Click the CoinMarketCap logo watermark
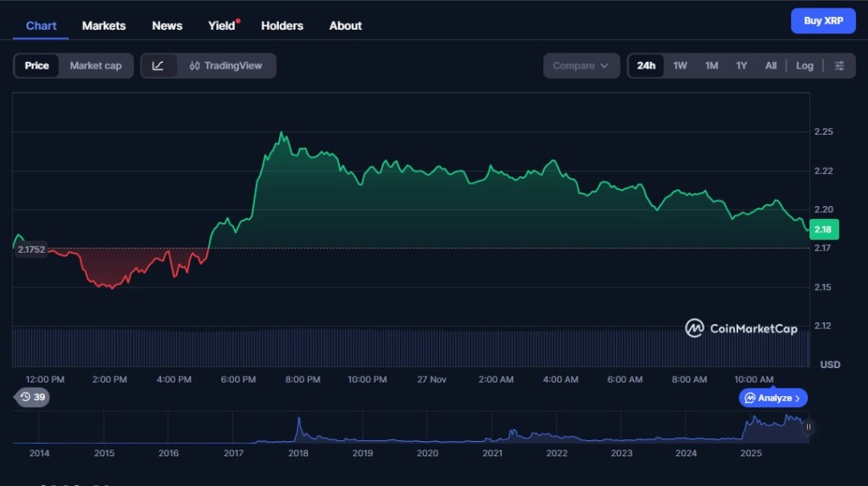 [742, 328]
